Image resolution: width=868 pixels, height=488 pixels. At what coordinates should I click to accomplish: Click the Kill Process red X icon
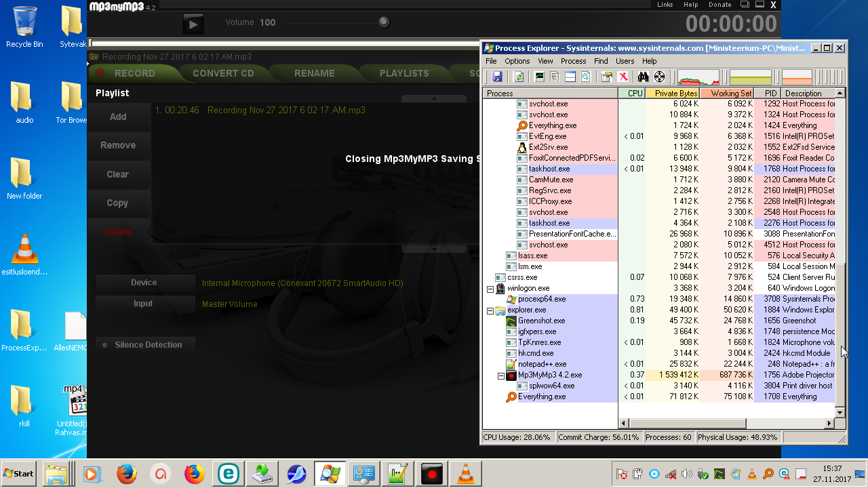click(623, 77)
